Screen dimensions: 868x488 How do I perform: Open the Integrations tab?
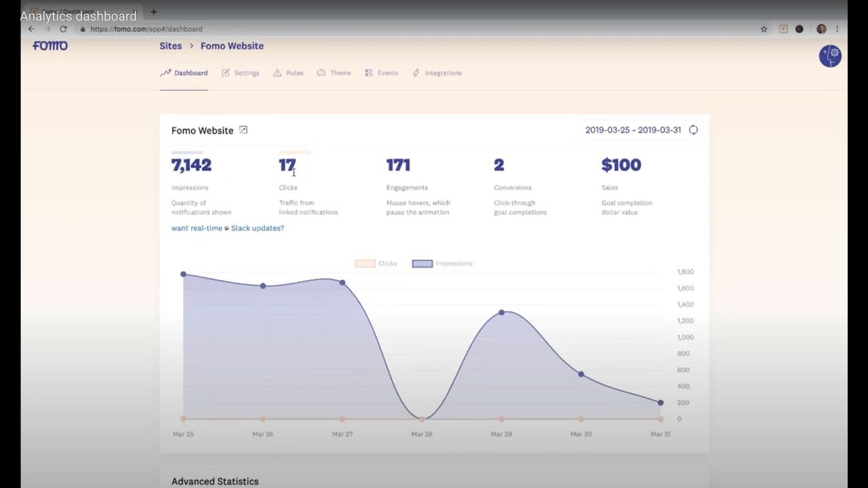coord(437,73)
